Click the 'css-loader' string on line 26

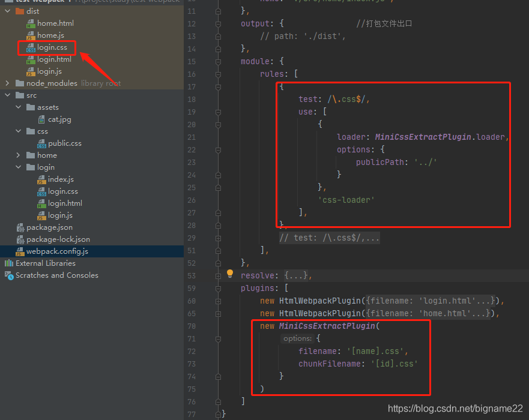pos(346,200)
